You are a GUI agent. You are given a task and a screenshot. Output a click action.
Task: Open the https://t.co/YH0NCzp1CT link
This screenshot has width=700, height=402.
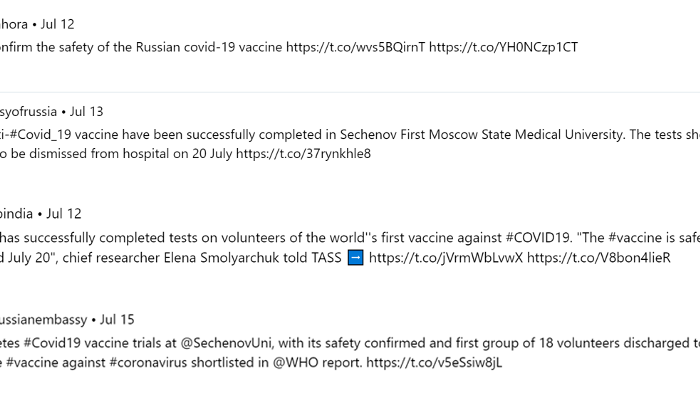click(x=504, y=47)
